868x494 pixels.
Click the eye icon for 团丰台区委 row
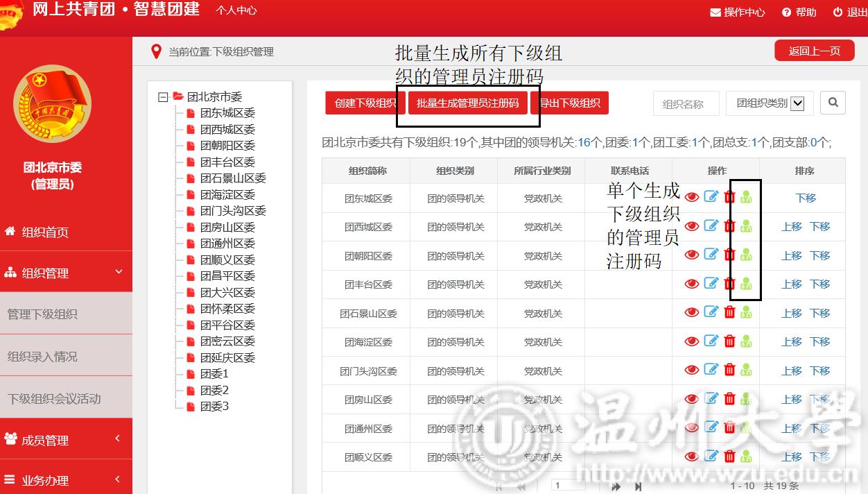[x=691, y=284]
